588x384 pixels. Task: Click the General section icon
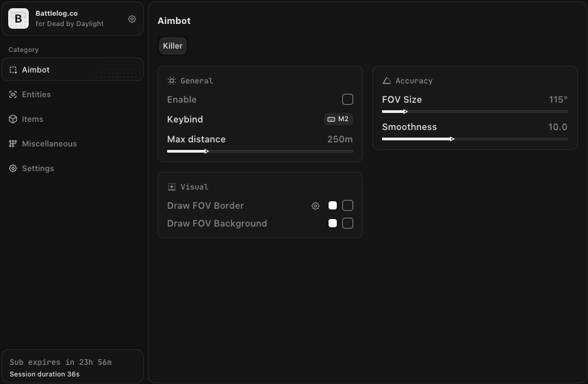pyautogui.click(x=171, y=81)
